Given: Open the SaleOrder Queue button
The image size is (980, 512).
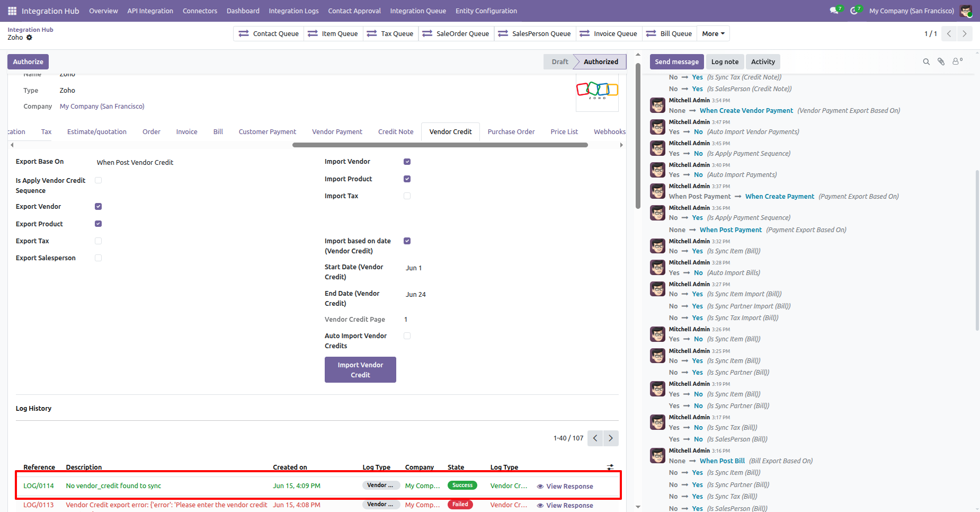Looking at the screenshot, I should 456,34.
